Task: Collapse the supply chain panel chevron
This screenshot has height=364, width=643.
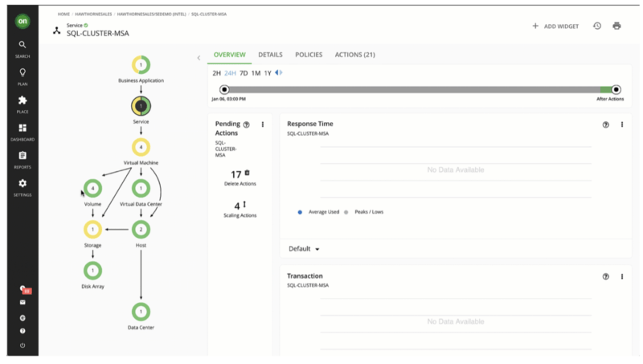Action: tap(199, 58)
